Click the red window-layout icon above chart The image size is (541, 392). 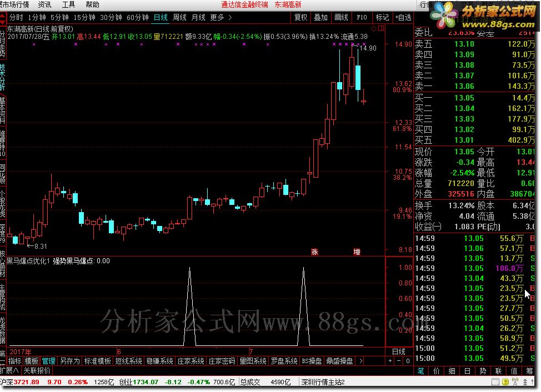381,29
